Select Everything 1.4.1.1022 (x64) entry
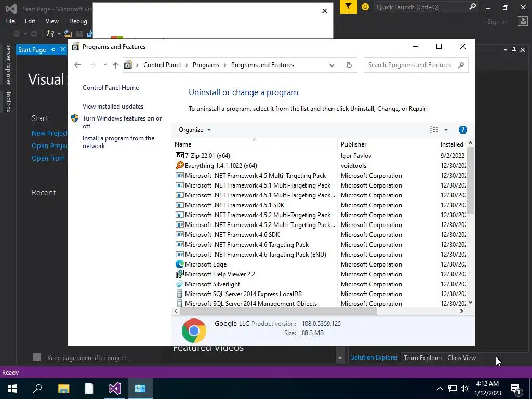Viewport: 532px width, 399px height. click(x=216, y=165)
